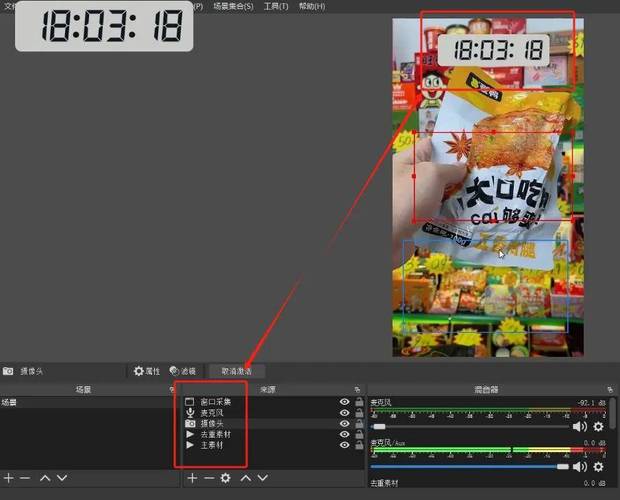Viewport: 620px width, 500px height.
Task: Click the play icon beside 主素材
Action: point(190,445)
